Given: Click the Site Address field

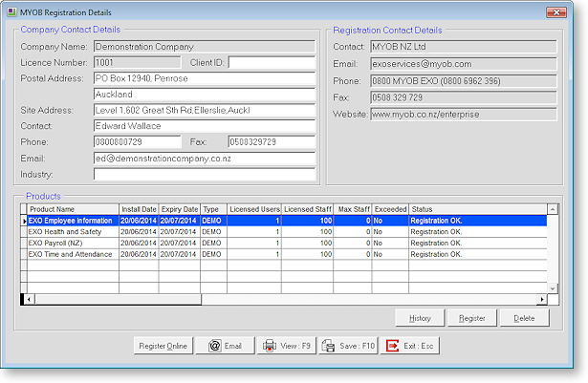Looking at the screenshot, I should (x=205, y=110).
